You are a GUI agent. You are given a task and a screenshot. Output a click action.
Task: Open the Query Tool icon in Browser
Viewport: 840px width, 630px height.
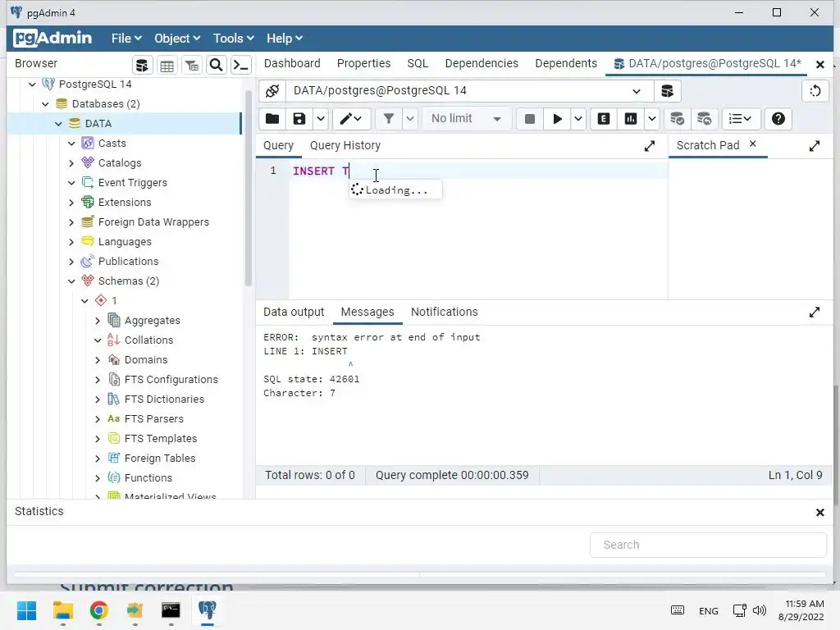coord(142,66)
